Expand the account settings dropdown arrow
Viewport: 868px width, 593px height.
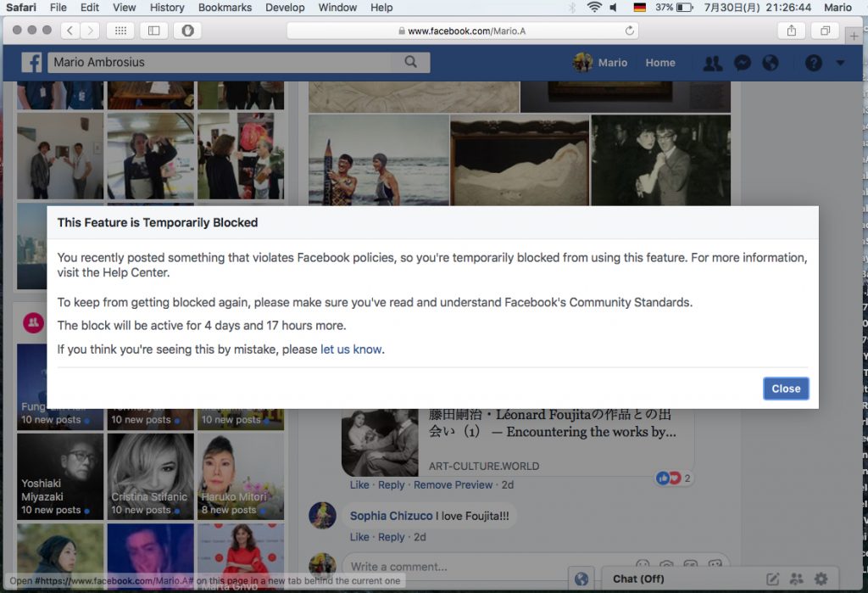coord(840,63)
